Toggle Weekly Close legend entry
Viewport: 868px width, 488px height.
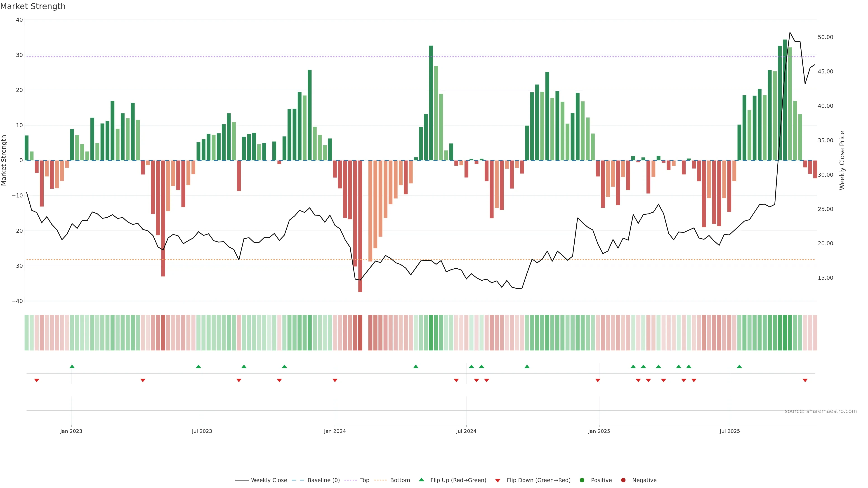coord(269,480)
